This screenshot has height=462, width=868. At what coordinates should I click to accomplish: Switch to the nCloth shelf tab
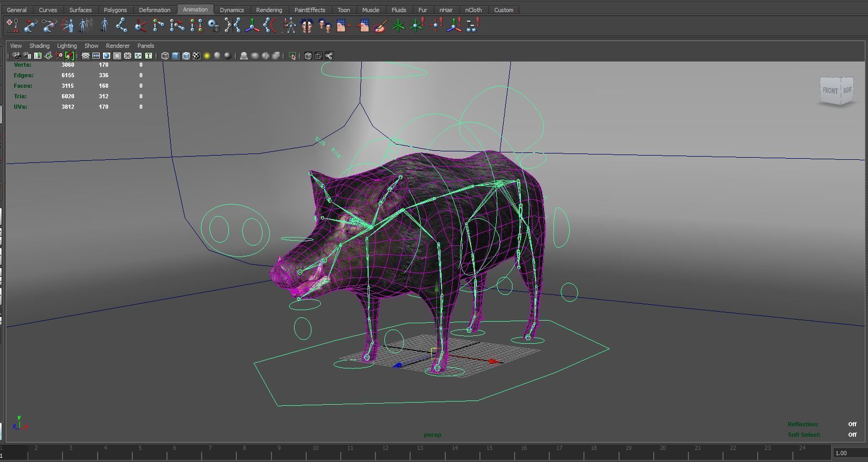(473, 10)
